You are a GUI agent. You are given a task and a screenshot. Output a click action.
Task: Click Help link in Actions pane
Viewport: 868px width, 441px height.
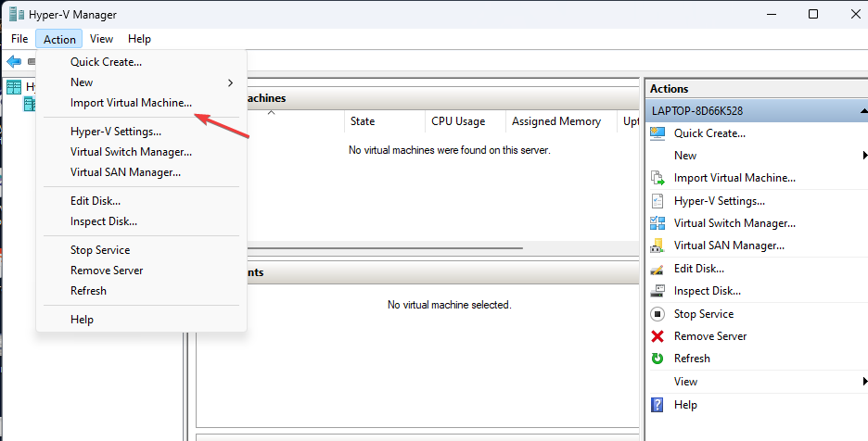(685, 405)
